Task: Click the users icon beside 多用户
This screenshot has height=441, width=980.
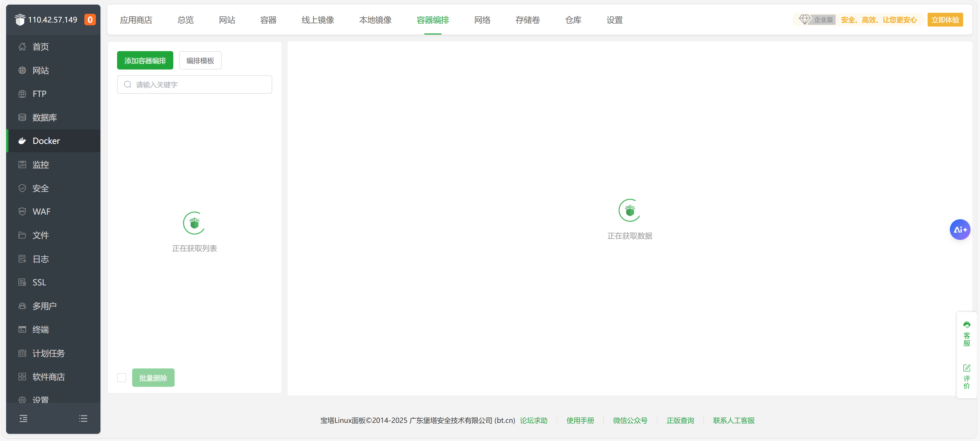Action: [x=22, y=306]
